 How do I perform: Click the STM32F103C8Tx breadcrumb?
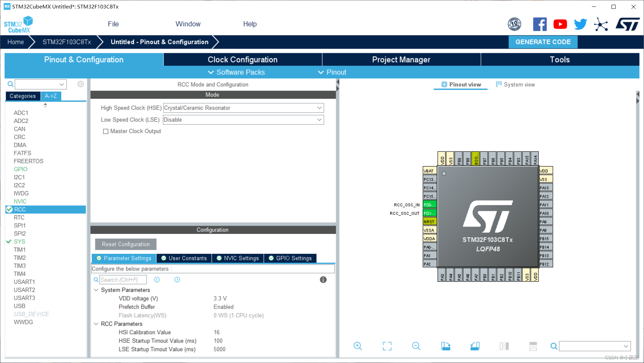[67, 42]
